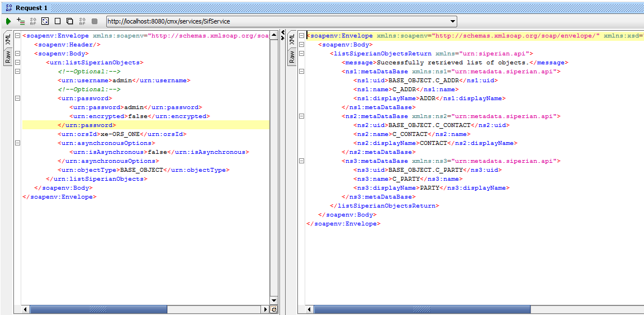Image resolution: width=644 pixels, height=315 pixels.
Task: Click the recreate default request icon
Action: pyautogui.click(x=45, y=21)
